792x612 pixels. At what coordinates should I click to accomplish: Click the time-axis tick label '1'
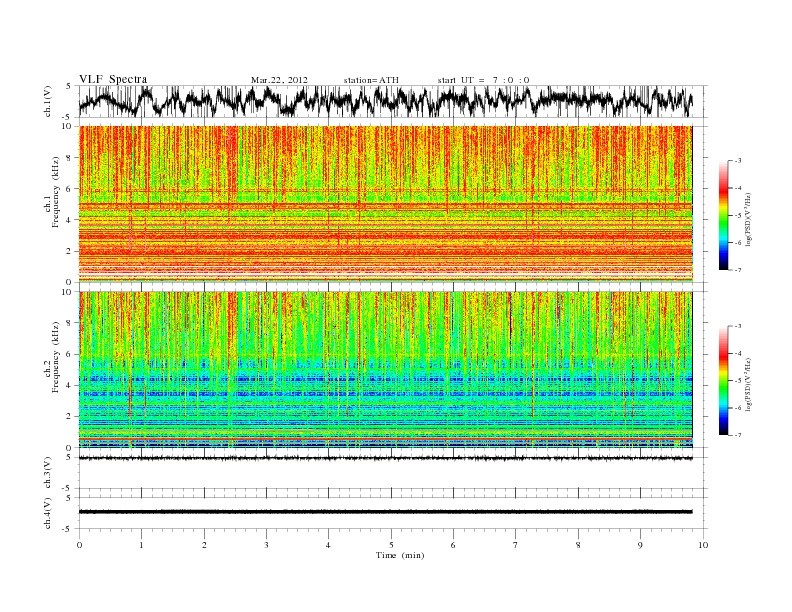(x=142, y=545)
